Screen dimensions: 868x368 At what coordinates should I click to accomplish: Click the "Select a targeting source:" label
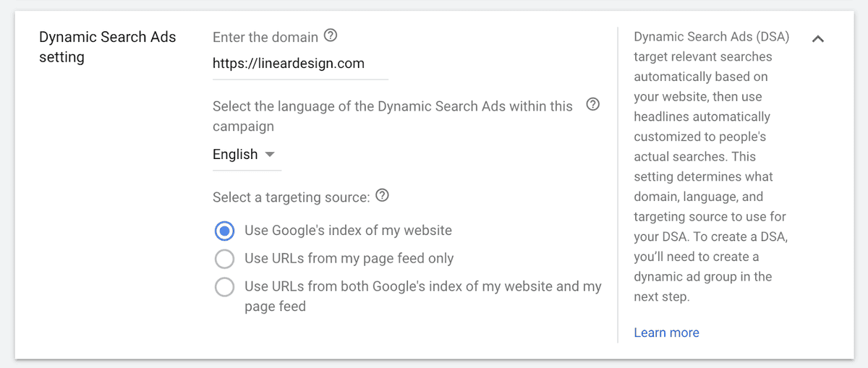pyautogui.click(x=292, y=196)
